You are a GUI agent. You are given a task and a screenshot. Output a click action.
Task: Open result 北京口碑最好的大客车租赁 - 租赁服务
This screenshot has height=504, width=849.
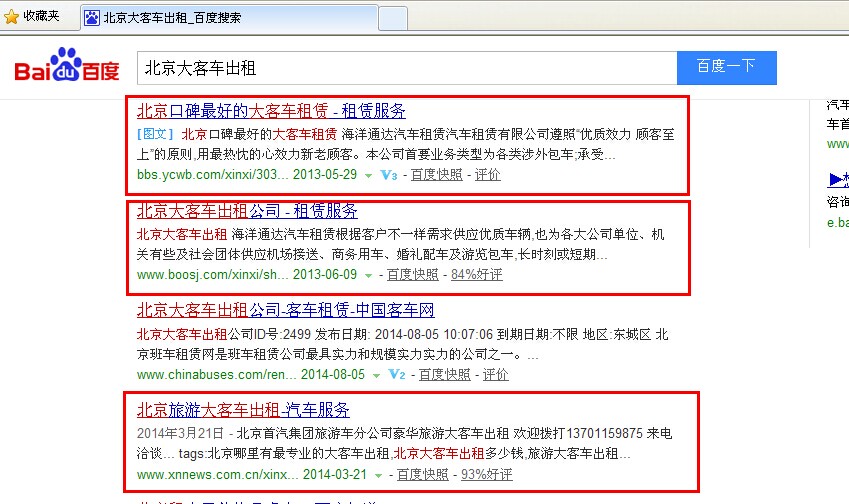click(x=271, y=111)
